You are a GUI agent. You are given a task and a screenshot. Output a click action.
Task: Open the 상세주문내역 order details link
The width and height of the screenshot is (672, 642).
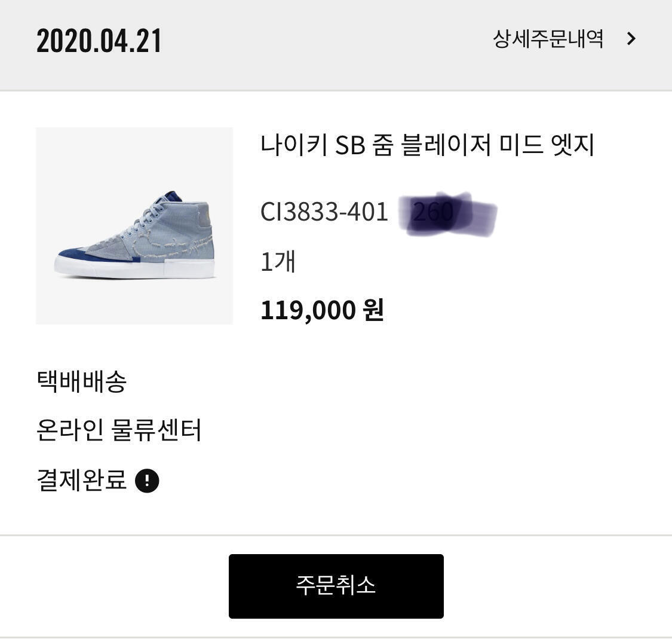pyautogui.click(x=547, y=39)
